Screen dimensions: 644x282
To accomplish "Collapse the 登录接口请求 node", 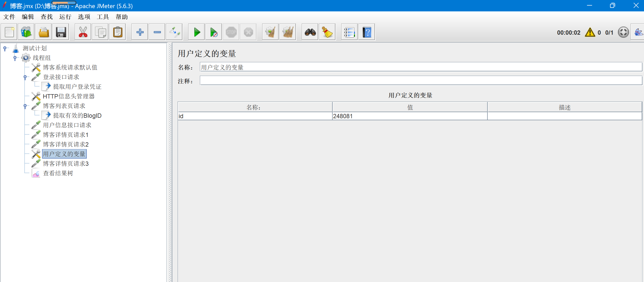I will pos(25,77).
